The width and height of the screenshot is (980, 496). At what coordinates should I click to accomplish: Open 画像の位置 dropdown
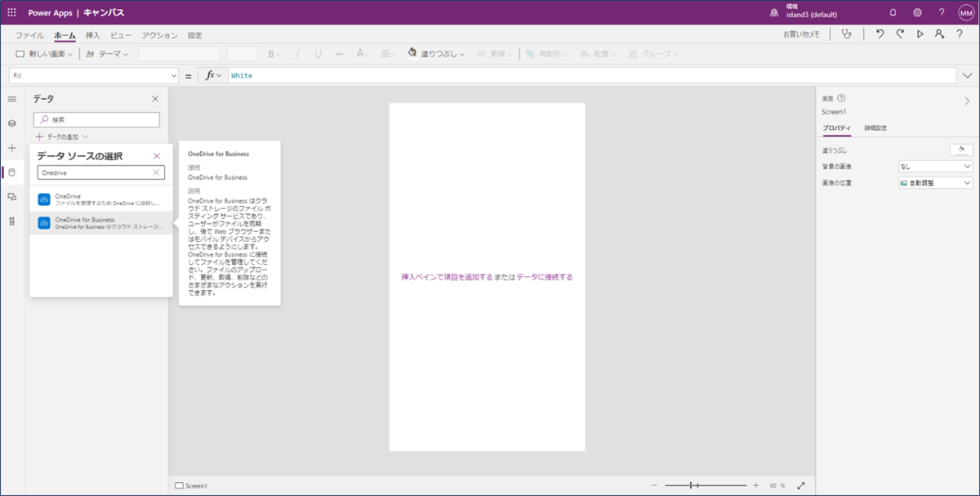(935, 183)
